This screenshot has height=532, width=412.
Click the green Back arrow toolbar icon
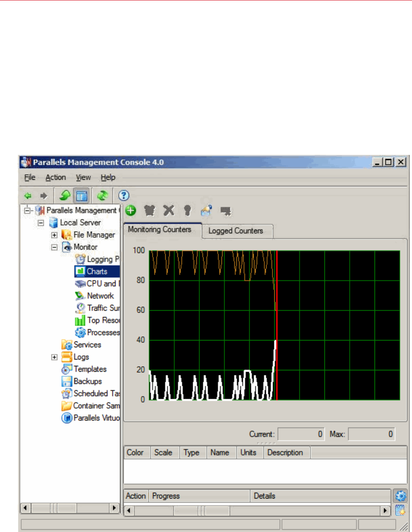coord(28,196)
